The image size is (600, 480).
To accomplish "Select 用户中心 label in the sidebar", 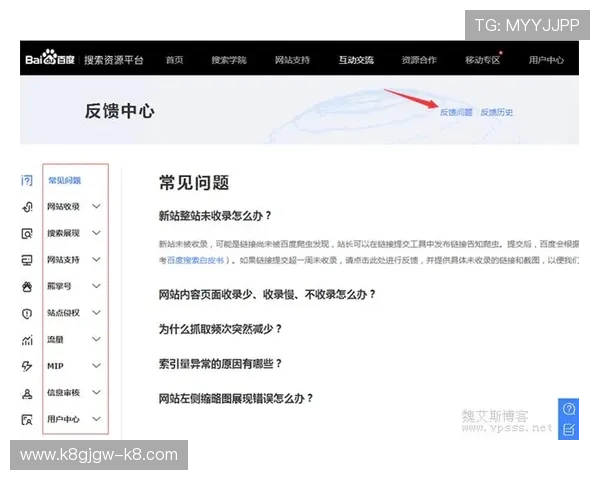I will click(x=63, y=419).
